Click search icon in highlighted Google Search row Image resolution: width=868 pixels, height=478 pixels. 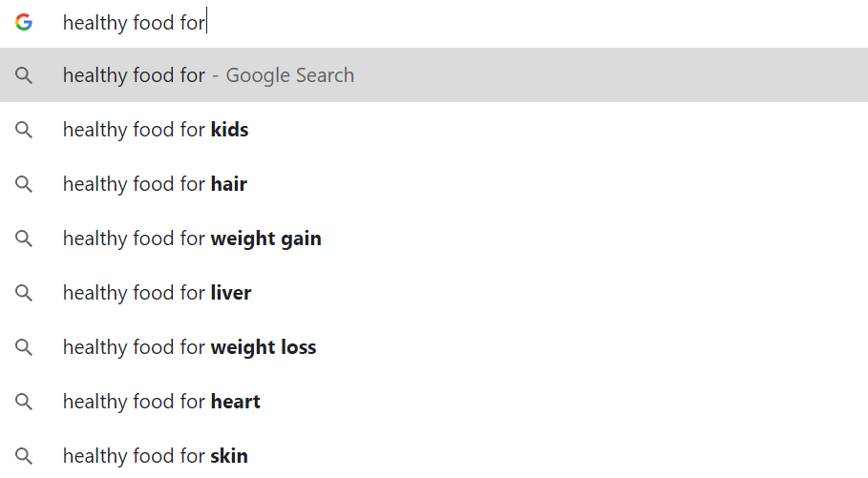coord(24,75)
